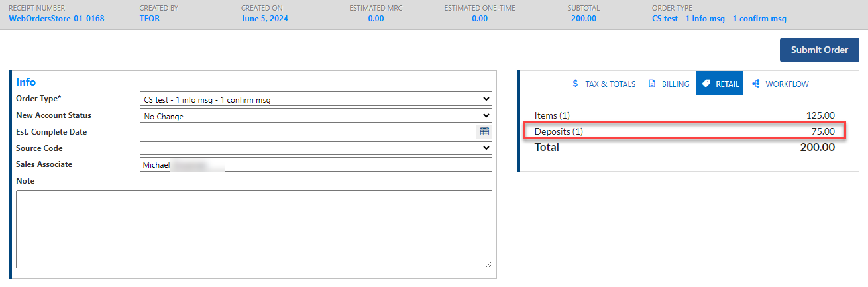
Task: Click the June 5, 2024 created-on value
Action: point(265,19)
